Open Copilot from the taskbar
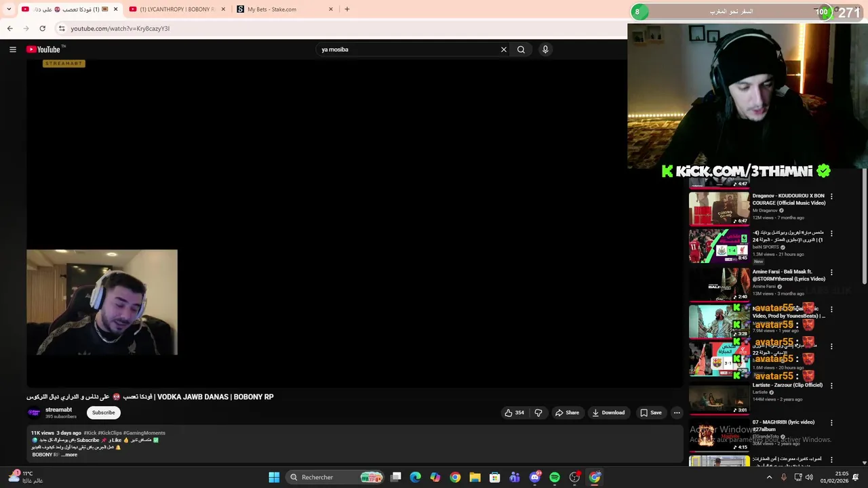The height and width of the screenshot is (488, 868). click(x=435, y=477)
